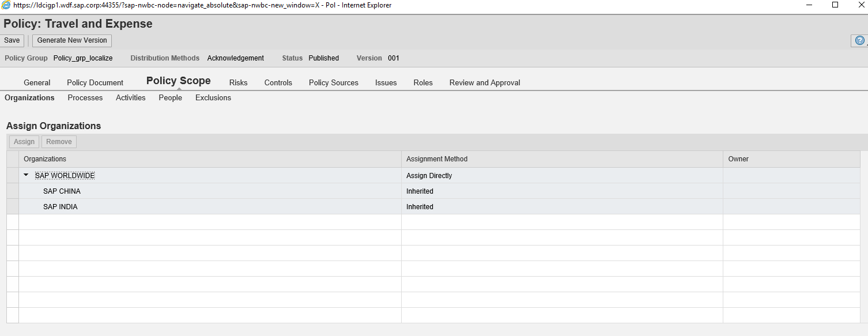This screenshot has height=336, width=868.
Task: Click Generate New Version button
Action: click(x=72, y=40)
